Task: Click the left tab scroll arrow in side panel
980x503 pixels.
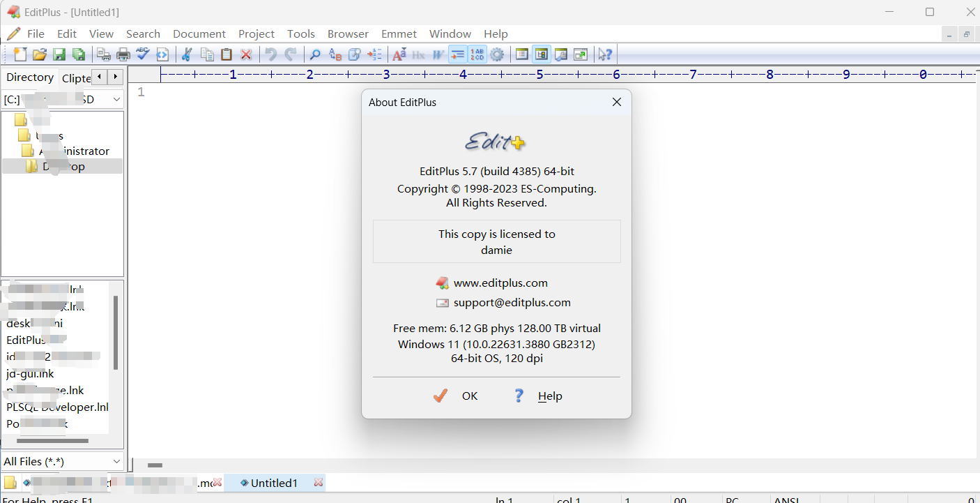Action: 100,77
